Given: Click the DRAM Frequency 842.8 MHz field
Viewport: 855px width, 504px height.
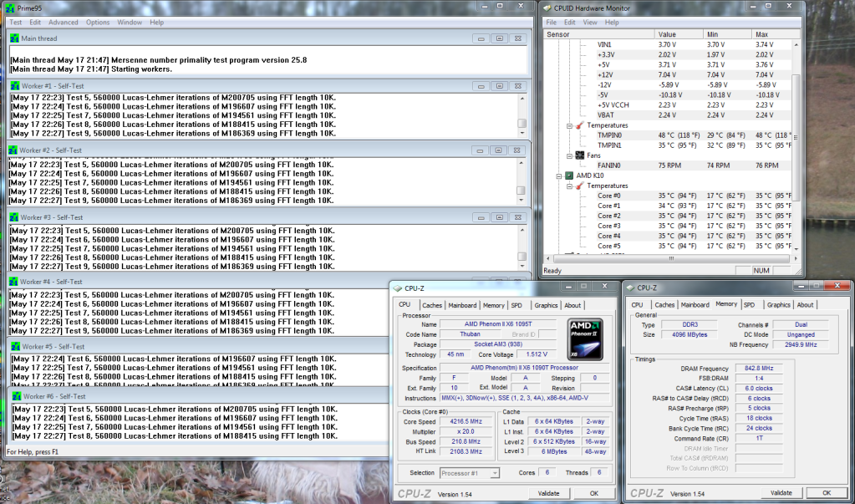Looking at the screenshot, I should 758,369.
